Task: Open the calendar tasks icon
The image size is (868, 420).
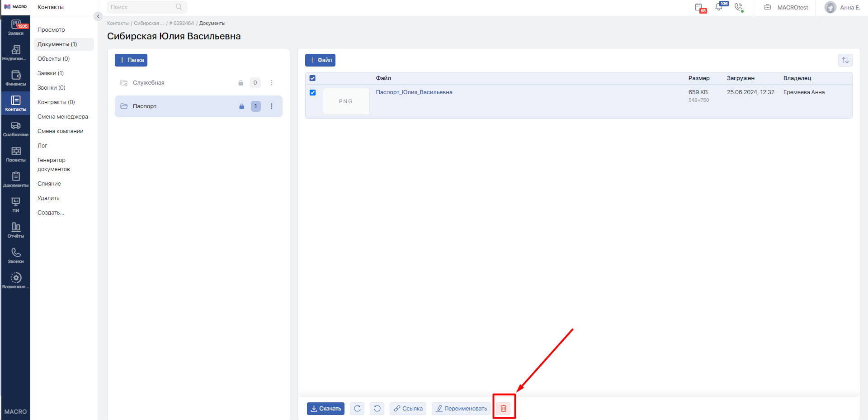Action: coord(699,7)
